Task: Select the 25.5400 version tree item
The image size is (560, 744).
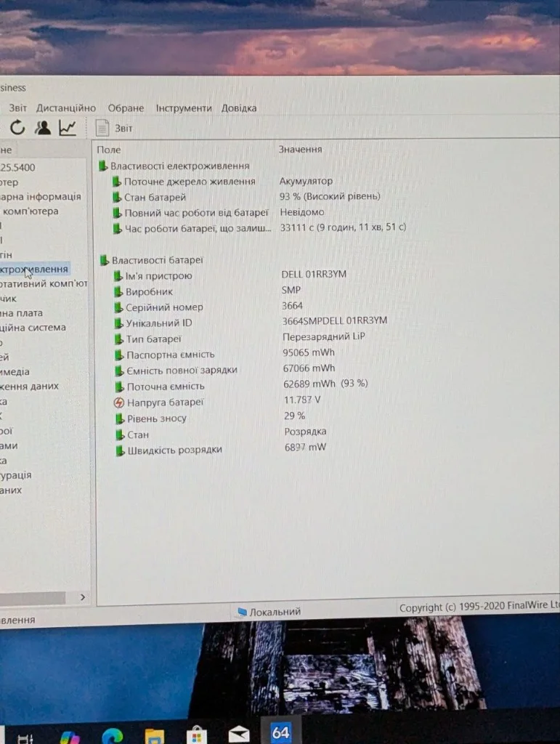Action: coord(17,167)
